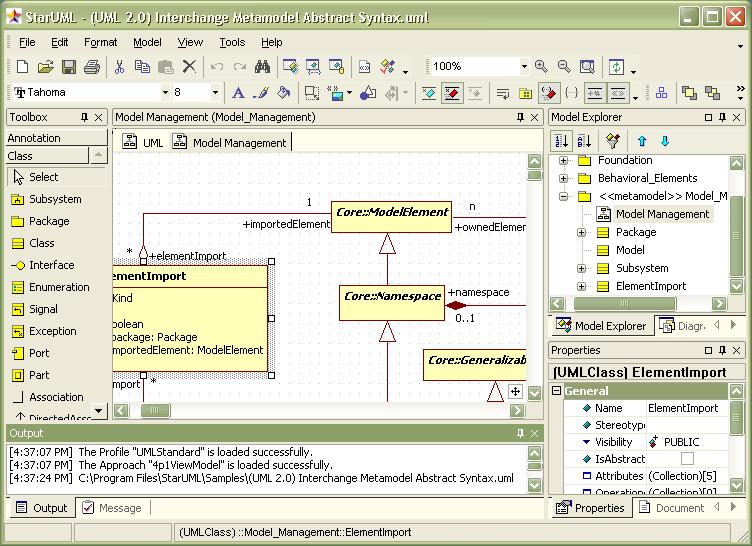The height and width of the screenshot is (546, 752).
Task: Save the project with the floppy disk icon
Action: click(x=69, y=67)
